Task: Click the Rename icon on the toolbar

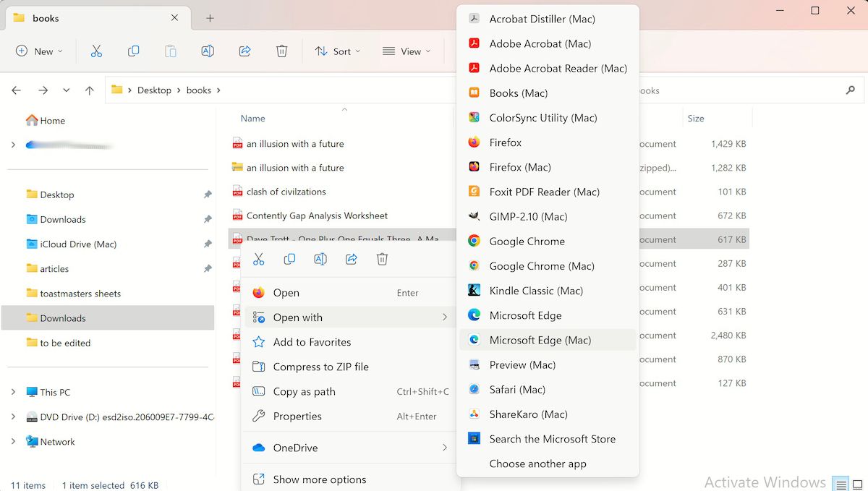Action: 208,51
